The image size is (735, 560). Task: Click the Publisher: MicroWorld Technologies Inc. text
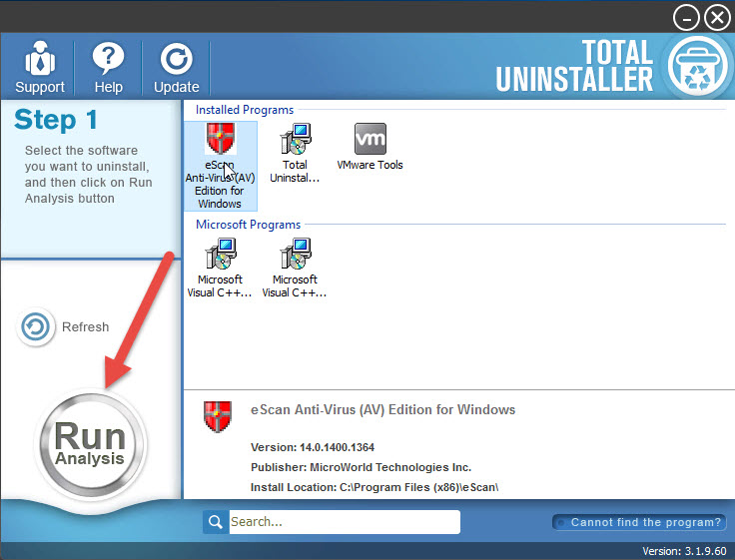click(361, 467)
